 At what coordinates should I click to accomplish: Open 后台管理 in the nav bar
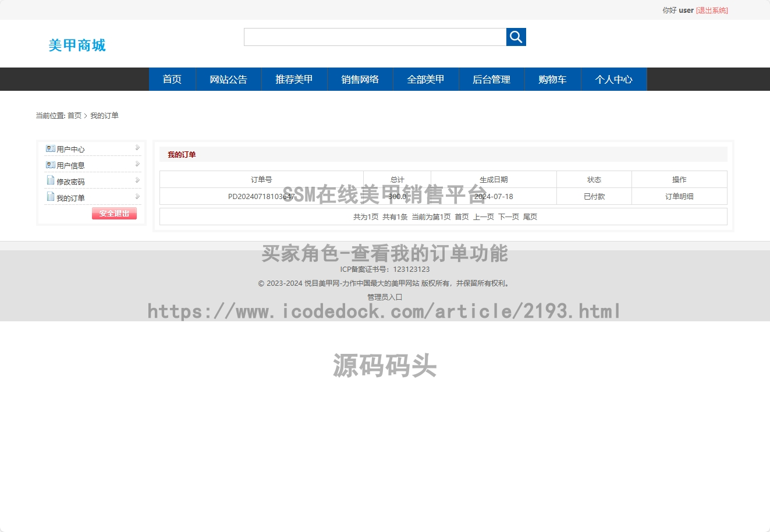(x=491, y=79)
